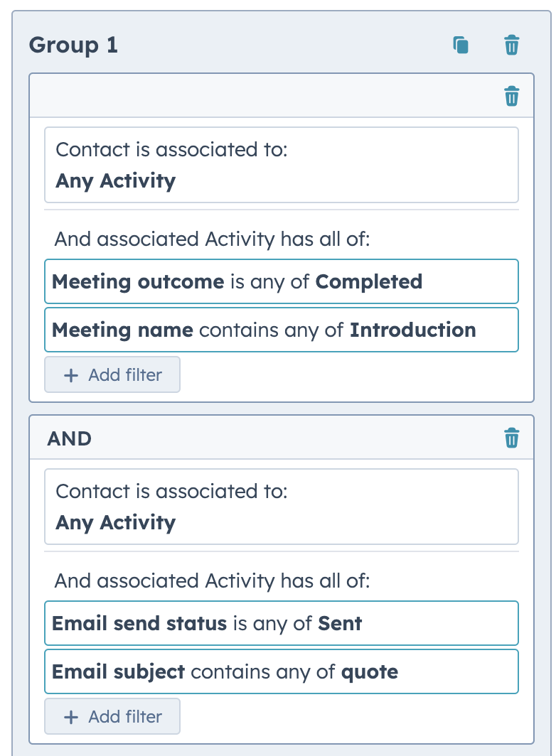Viewport: 556px width, 756px height.
Task: Select the Group 1 title
Action: point(73,45)
